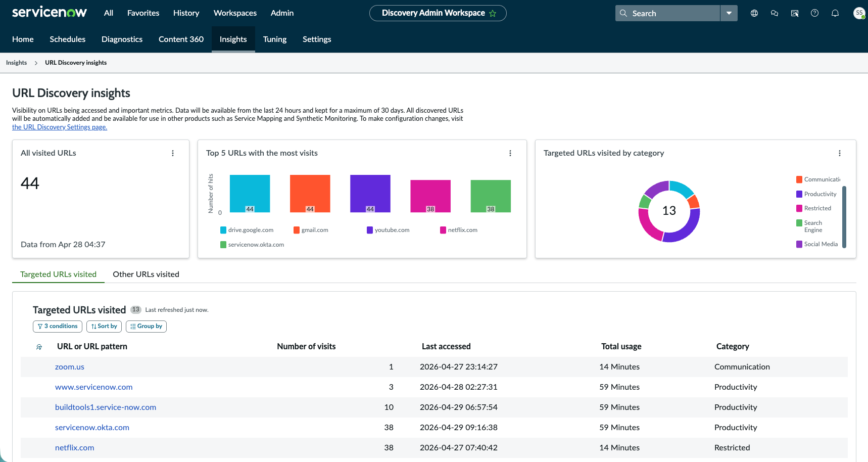
Task: Click the gmail.com legend swatch
Action: 297,230
